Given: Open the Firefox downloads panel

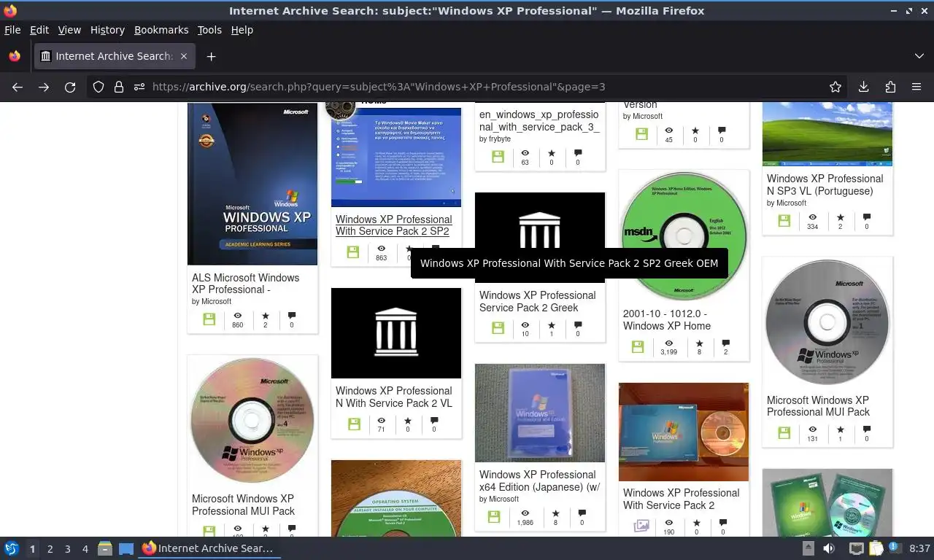Looking at the screenshot, I should (x=863, y=87).
